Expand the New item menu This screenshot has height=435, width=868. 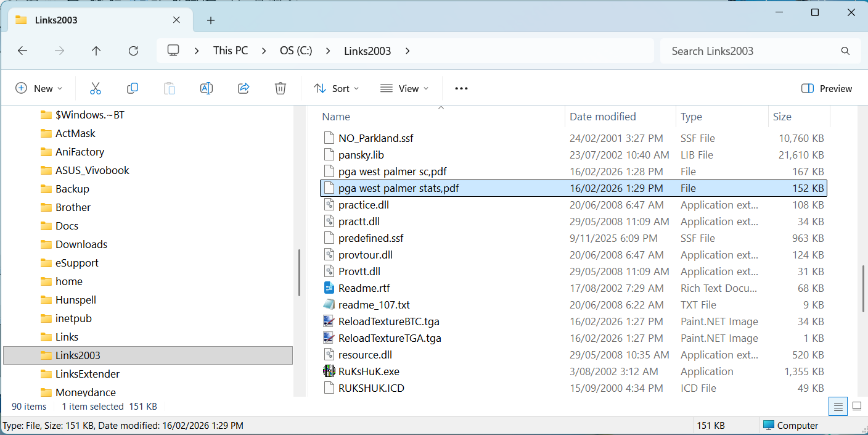(x=39, y=88)
